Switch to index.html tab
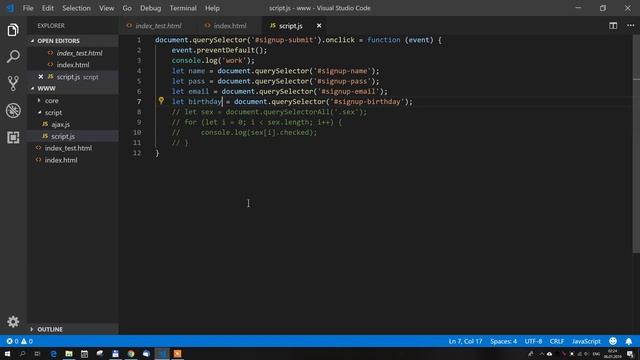Viewport: 640px width, 360px height. pos(230,26)
